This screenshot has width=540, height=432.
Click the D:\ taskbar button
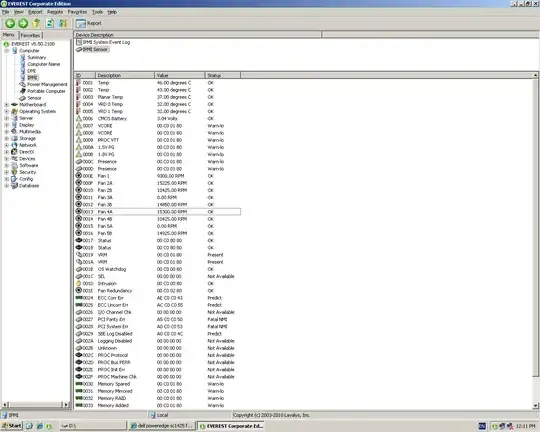tap(93, 426)
